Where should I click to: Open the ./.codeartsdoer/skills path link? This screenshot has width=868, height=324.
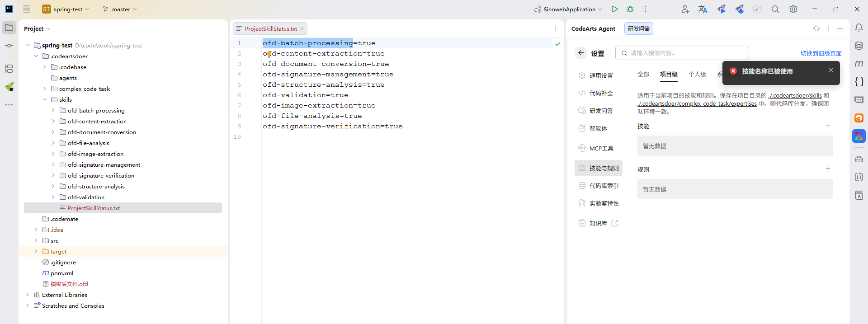tap(795, 95)
